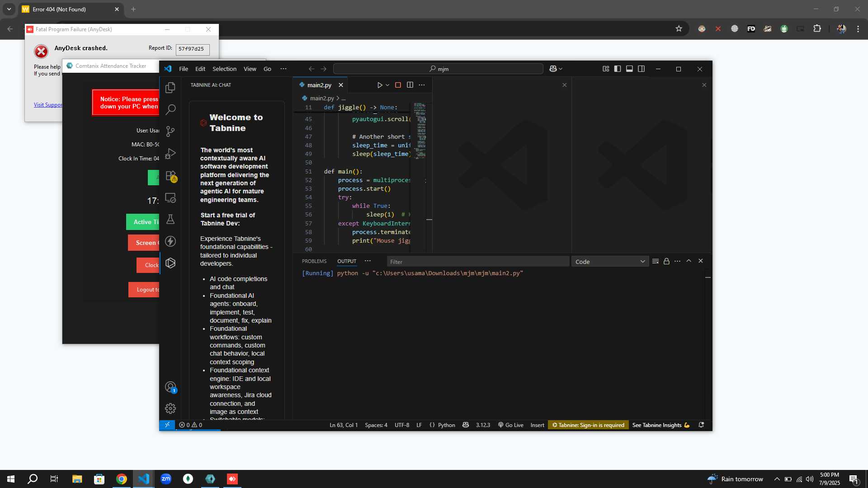868x488 pixels.
Task: Open the remote window indicator
Action: (x=167, y=425)
